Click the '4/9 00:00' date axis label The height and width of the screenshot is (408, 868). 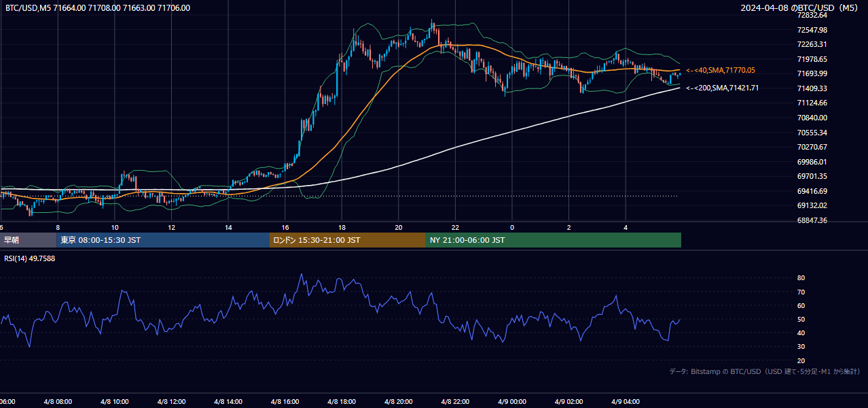[x=512, y=402]
